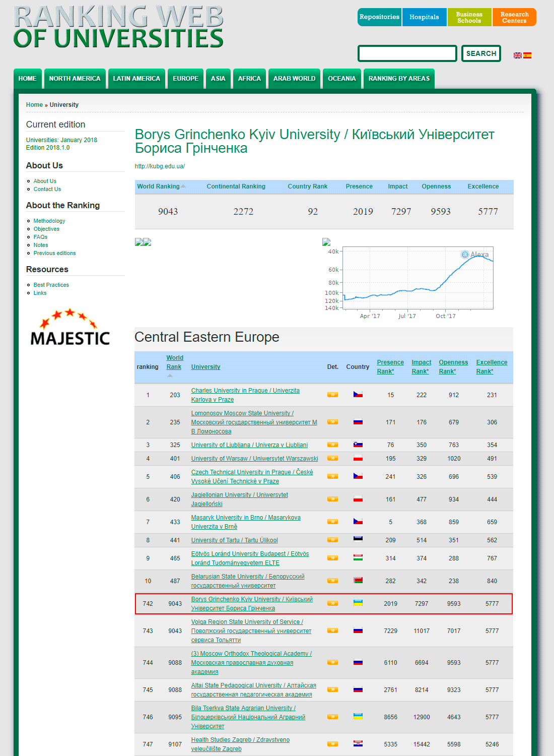Open details icon for Charles University in Prague
Image resolution: width=554 pixels, height=756 pixels.
pos(332,395)
